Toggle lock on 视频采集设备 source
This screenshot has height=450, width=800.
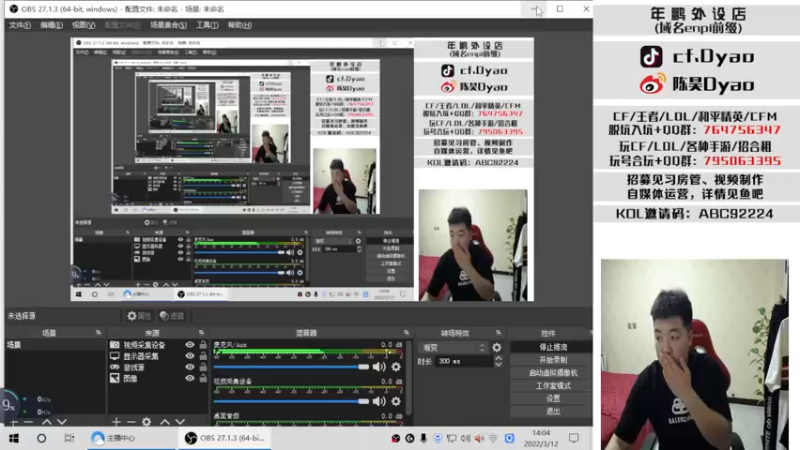point(203,345)
